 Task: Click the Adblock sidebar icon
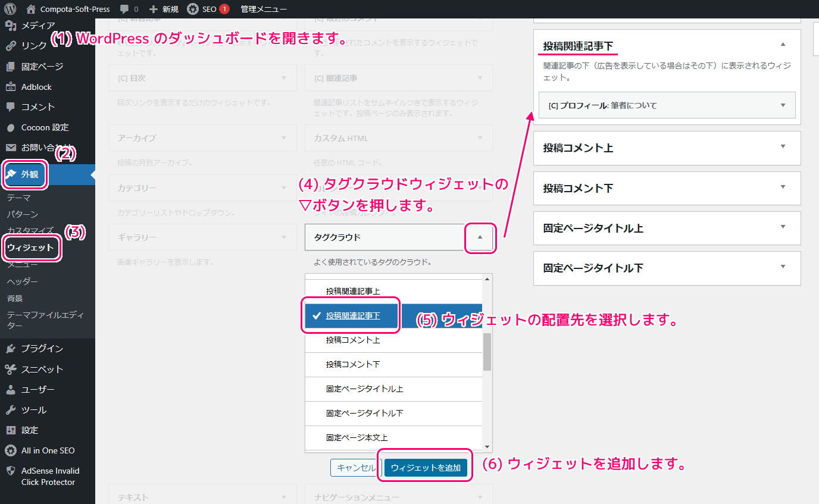point(11,87)
